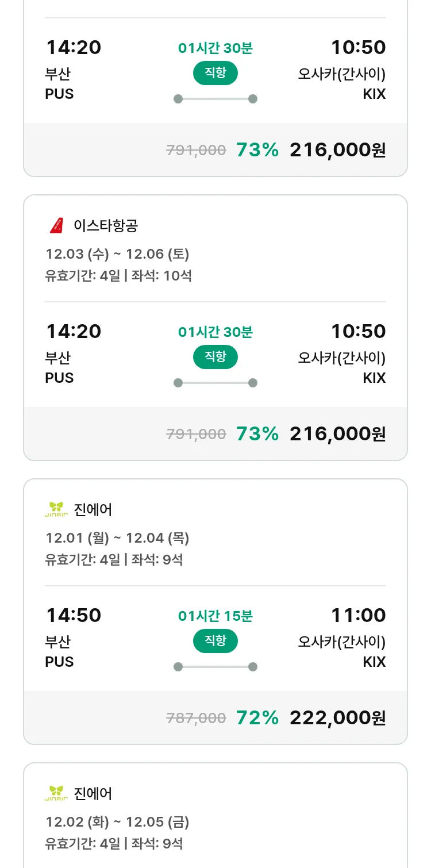
Task: Tap 직항 badge on the topmost flight card
Action: (x=215, y=73)
